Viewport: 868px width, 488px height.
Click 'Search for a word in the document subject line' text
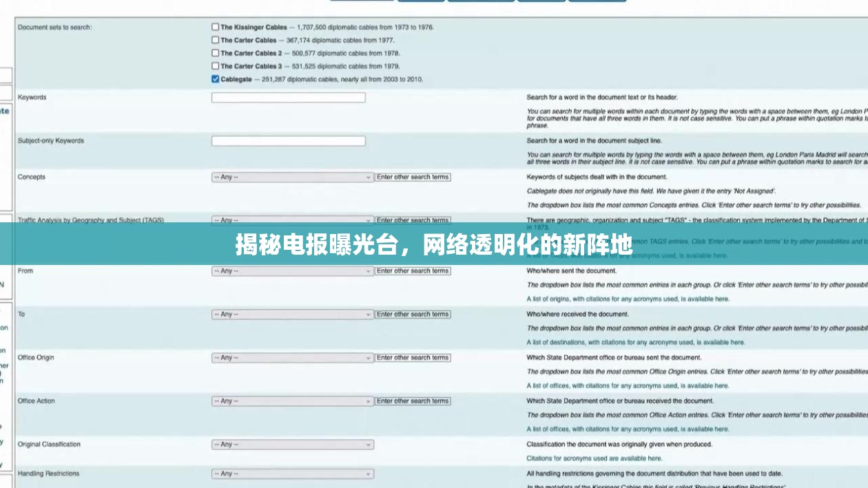[x=595, y=141]
